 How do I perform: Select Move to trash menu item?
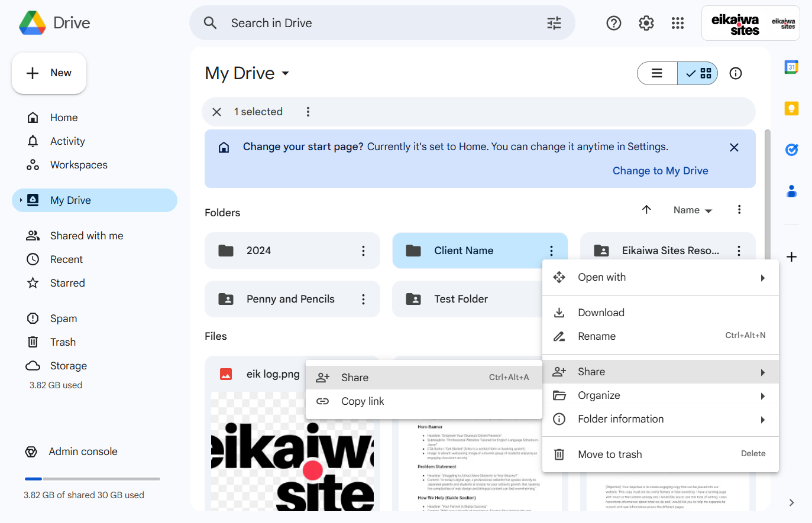[661, 454]
